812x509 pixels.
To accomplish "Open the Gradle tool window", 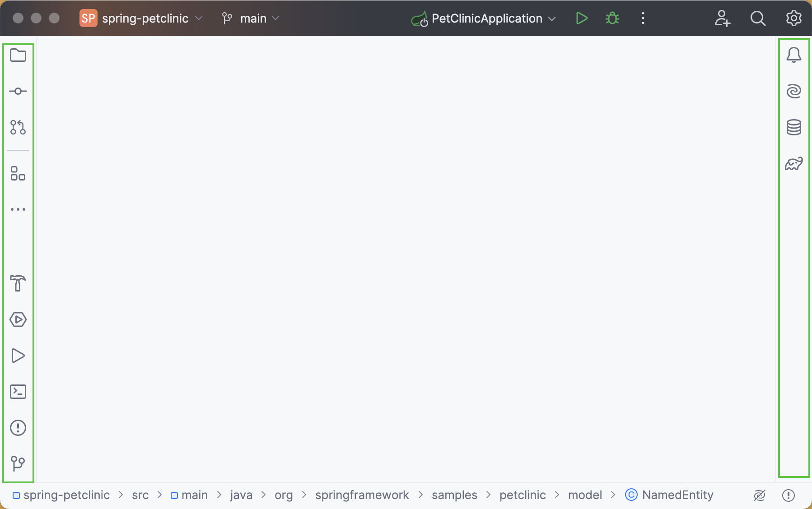I will [x=794, y=163].
